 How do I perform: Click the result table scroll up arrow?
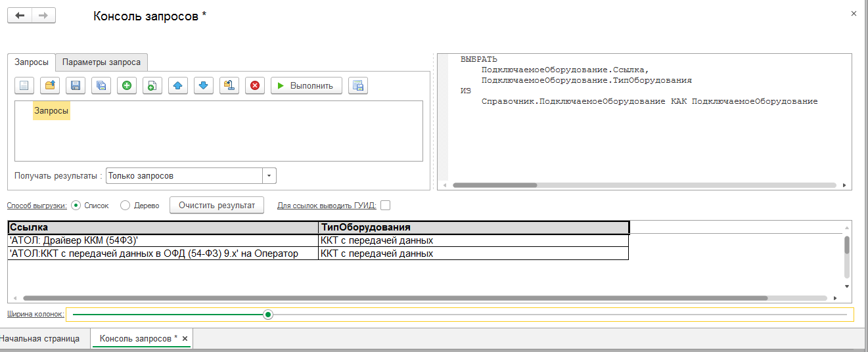pos(847,227)
